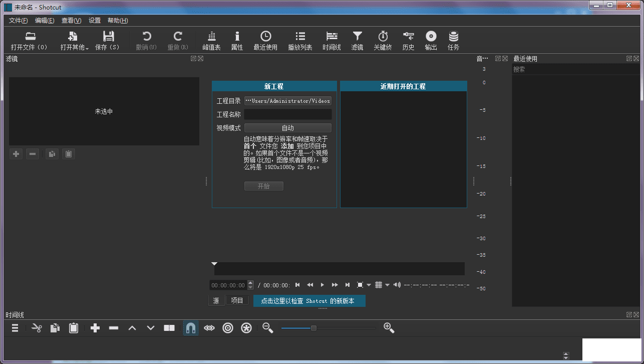Image resolution: width=644 pixels, height=364 pixels.
Task: Click the Open File toolbar button
Action: click(30, 41)
